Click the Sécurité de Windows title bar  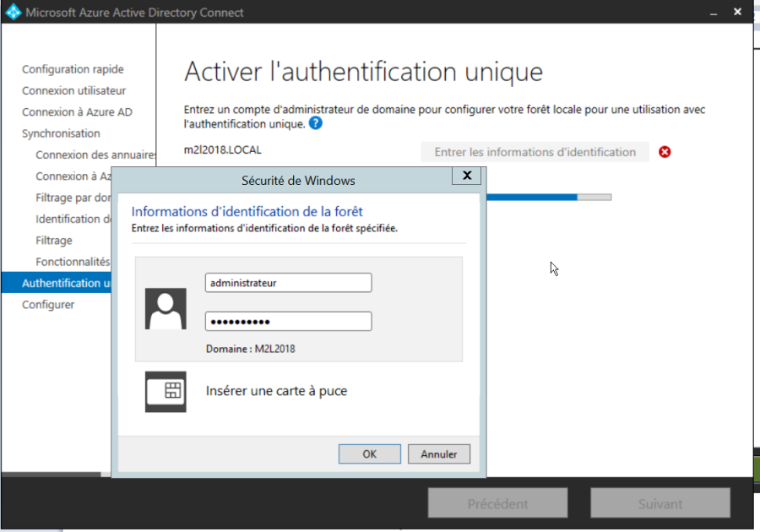point(298,180)
